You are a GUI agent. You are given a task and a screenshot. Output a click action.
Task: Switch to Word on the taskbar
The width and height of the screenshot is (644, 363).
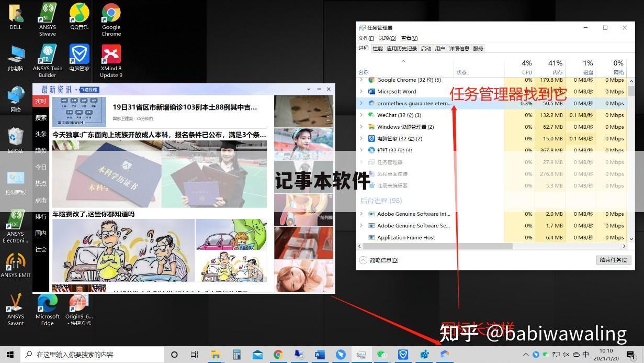[320, 355]
